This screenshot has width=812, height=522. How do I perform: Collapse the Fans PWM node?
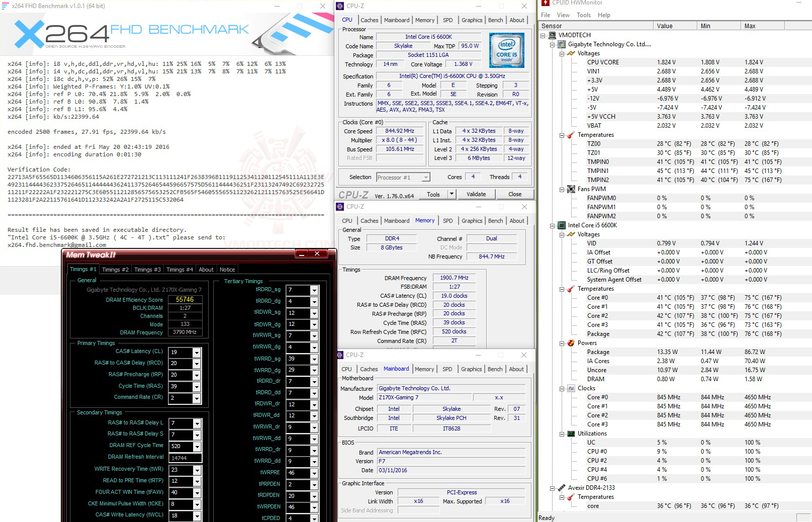click(562, 190)
